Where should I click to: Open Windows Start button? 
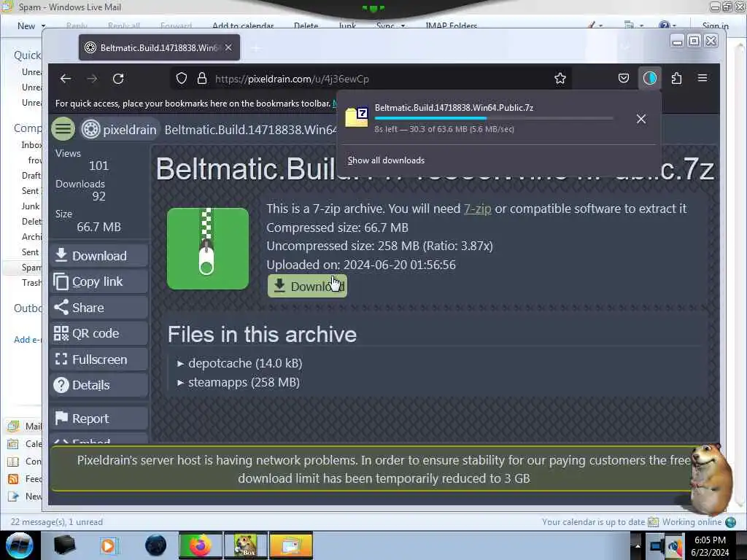tap(20, 545)
